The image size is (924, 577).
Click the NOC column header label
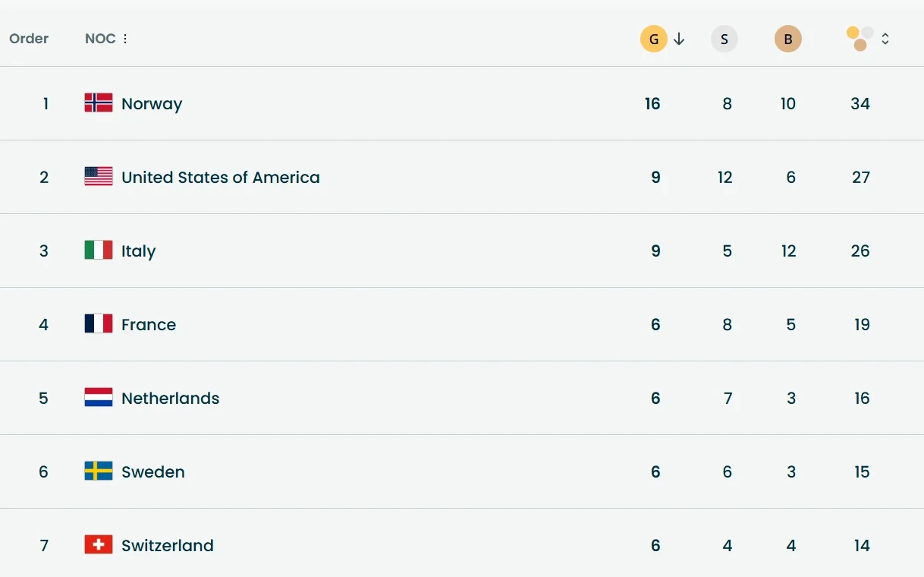[x=100, y=39]
